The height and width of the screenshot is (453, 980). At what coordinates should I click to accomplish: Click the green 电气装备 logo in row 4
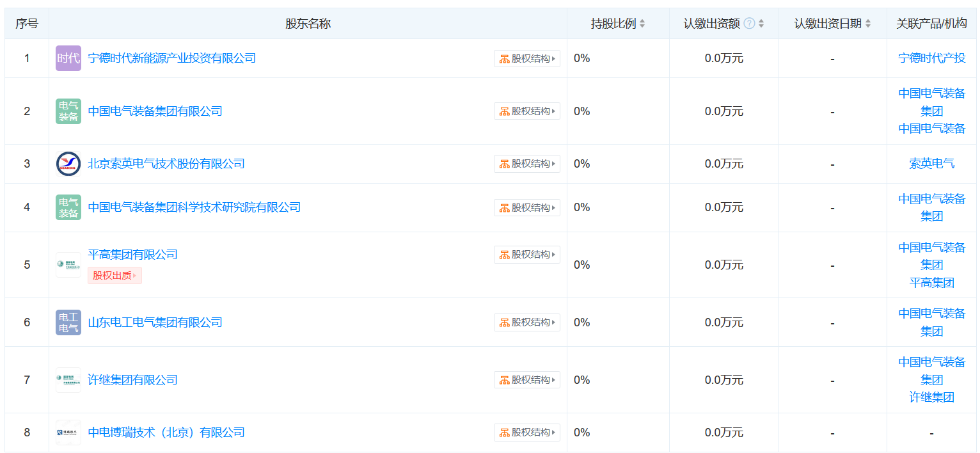pyautogui.click(x=68, y=207)
